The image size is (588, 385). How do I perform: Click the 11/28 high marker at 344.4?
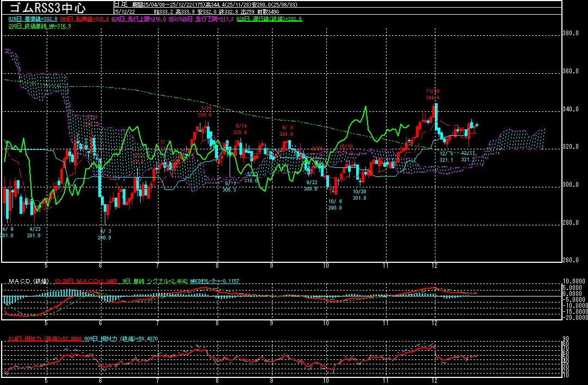pyautogui.click(x=433, y=94)
